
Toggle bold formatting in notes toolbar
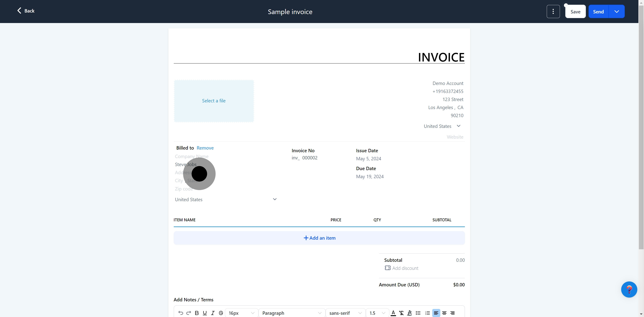click(x=197, y=313)
